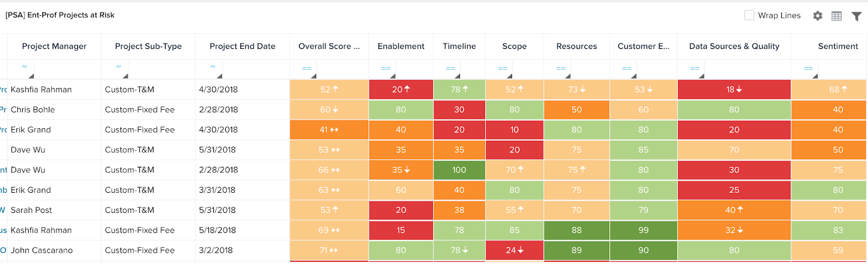Viewport: 868px width, 265px height.
Task: Open the report settings gear
Action: click(818, 16)
